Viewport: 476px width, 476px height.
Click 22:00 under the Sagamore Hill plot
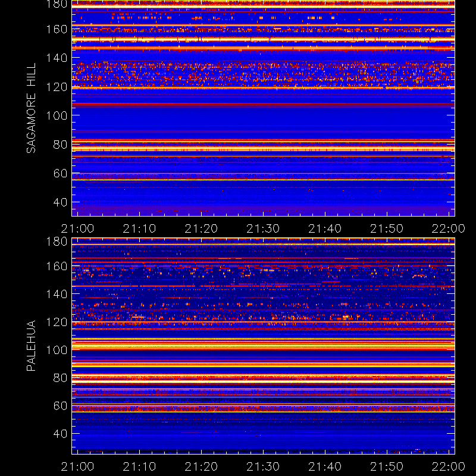[x=449, y=228]
